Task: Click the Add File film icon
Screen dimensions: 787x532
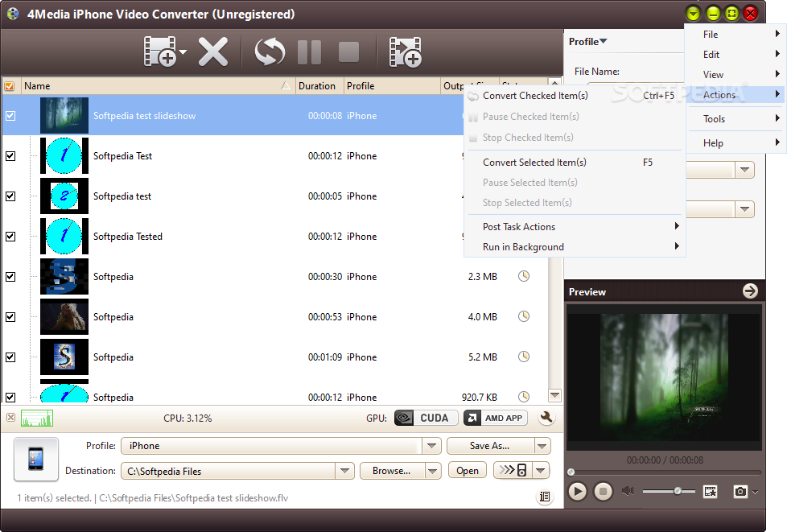Action: point(159,52)
